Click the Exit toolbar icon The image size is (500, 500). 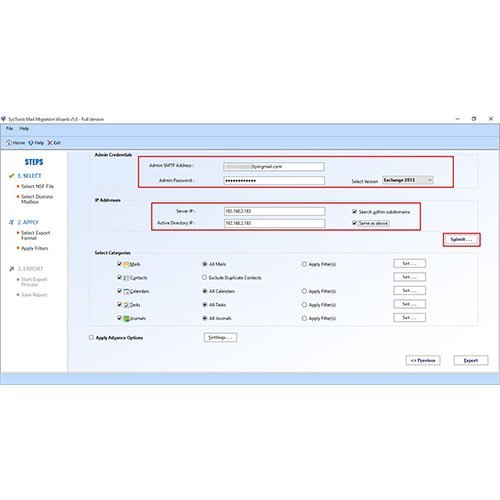pyautogui.click(x=50, y=143)
